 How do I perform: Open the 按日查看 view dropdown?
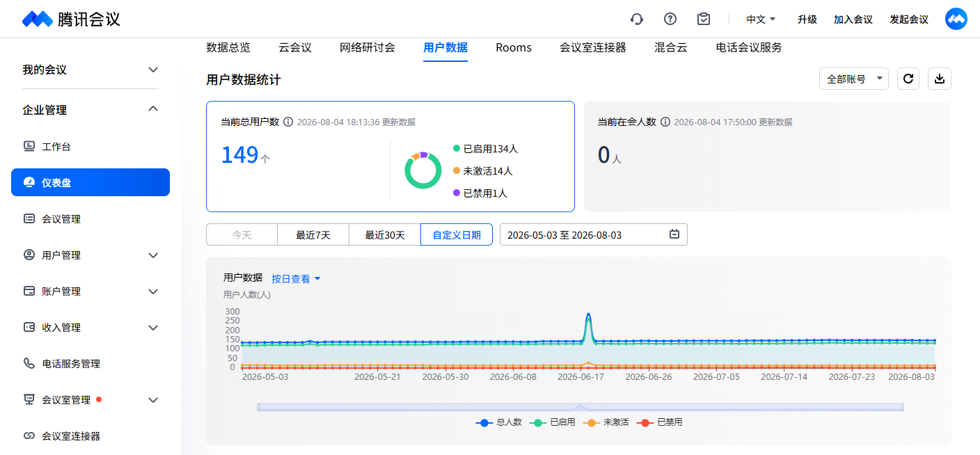click(x=296, y=278)
